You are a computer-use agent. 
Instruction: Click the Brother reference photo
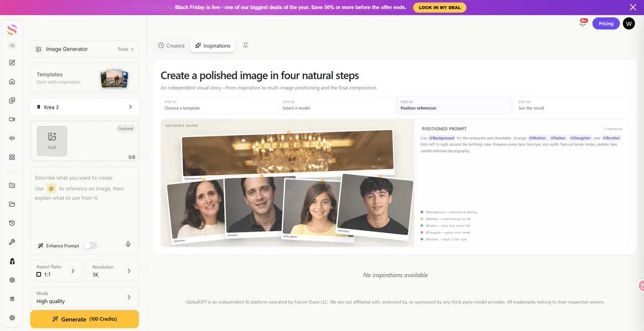(375, 204)
